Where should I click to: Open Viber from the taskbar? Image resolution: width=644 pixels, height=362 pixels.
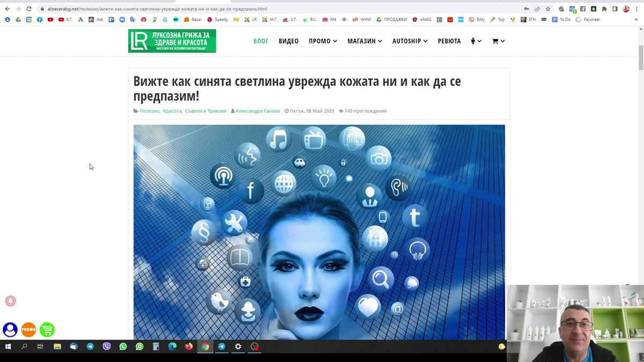click(107, 347)
